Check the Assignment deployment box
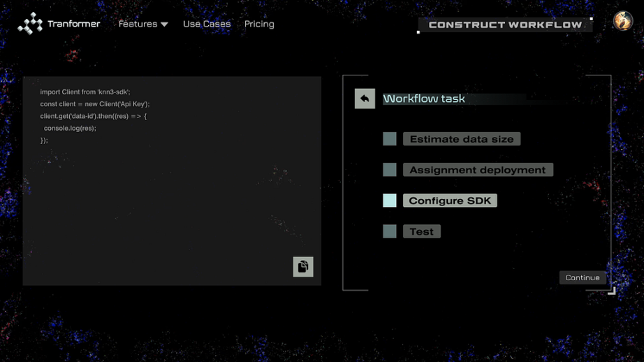This screenshot has width=644, height=362. [390, 170]
